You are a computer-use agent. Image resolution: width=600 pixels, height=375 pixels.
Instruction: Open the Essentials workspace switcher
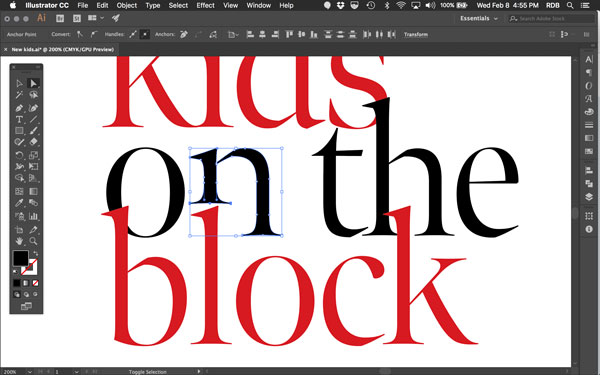[479, 18]
